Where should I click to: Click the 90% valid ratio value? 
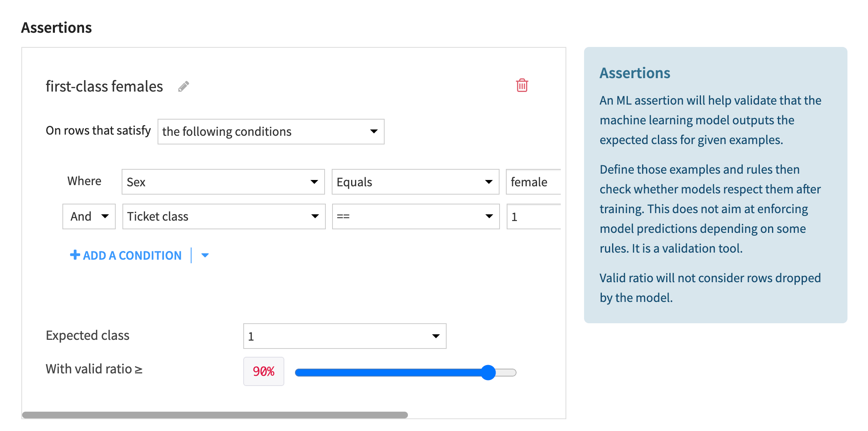(263, 371)
